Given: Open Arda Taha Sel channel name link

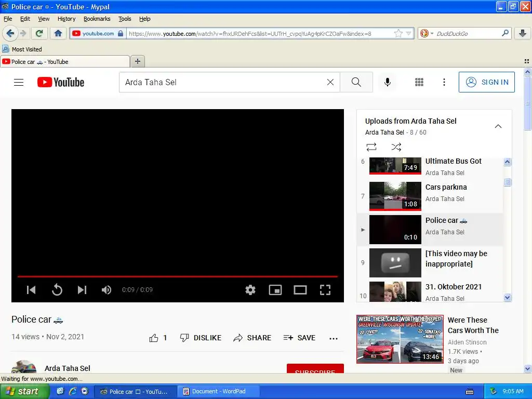Looking at the screenshot, I should (x=68, y=368).
